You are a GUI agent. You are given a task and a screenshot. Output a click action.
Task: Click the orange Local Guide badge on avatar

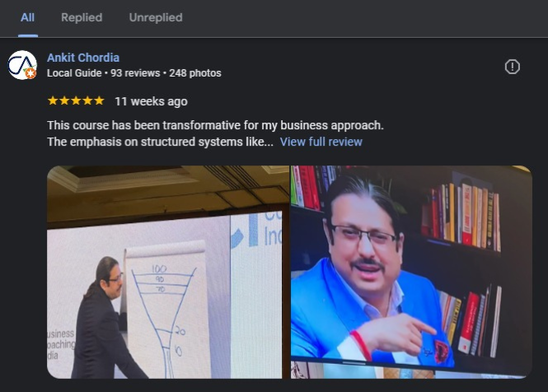pyautogui.click(x=30, y=73)
